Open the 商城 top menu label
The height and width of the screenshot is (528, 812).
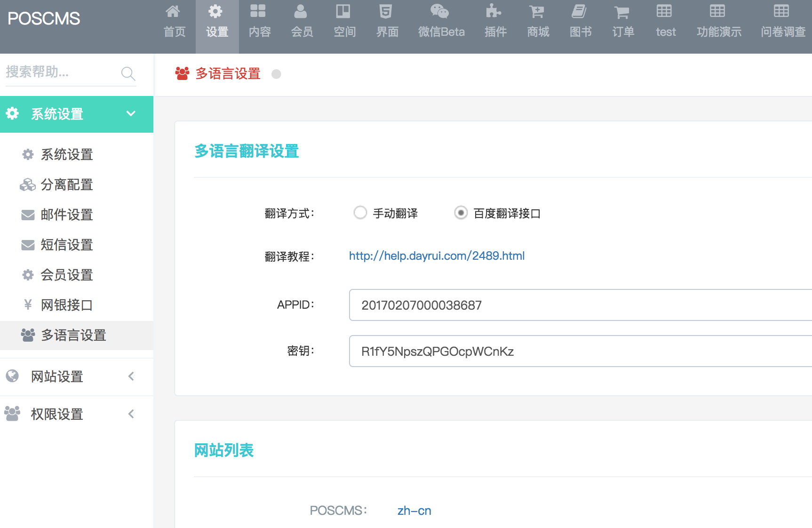tap(538, 32)
